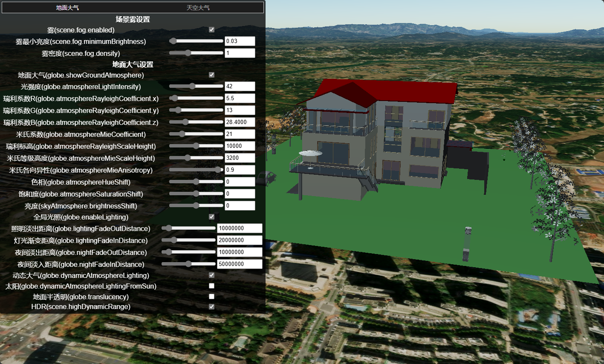
Task: Click the atmosphereHueShift slider
Action: [x=196, y=182]
